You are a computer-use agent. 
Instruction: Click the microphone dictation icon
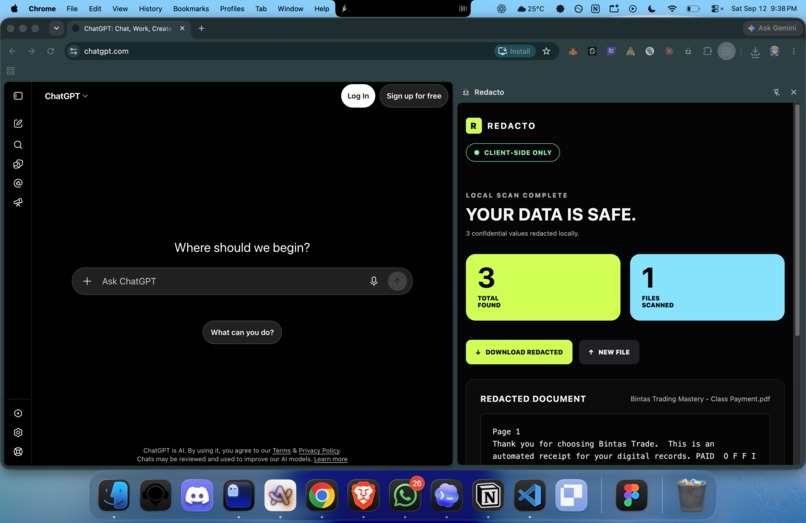point(374,281)
